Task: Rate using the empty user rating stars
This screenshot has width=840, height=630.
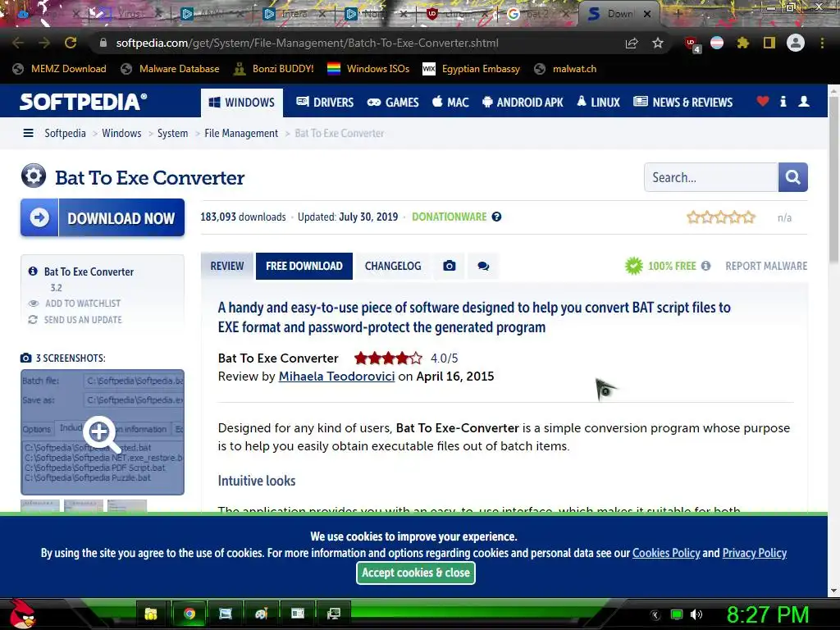Action: tap(721, 217)
